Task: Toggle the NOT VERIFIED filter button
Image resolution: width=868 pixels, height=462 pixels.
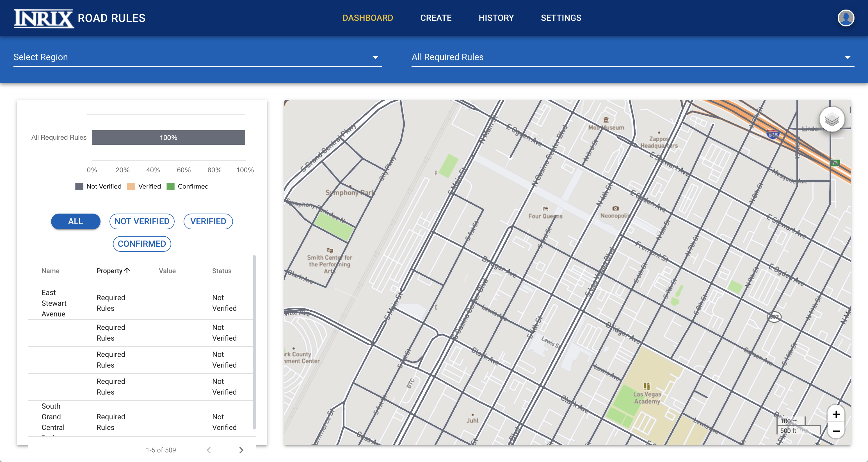Action: click(142, 221)
